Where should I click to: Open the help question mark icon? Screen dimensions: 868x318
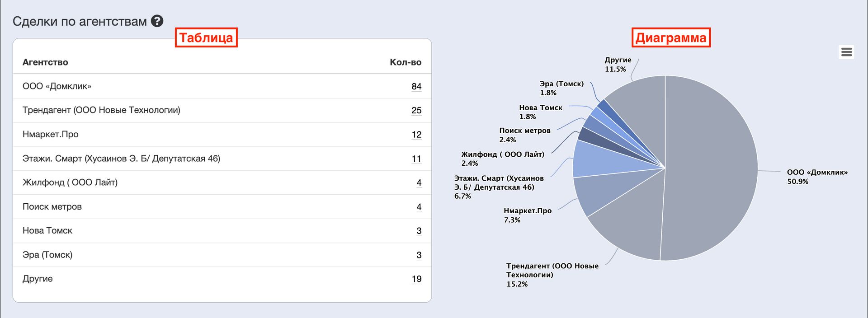pos(157,21)
